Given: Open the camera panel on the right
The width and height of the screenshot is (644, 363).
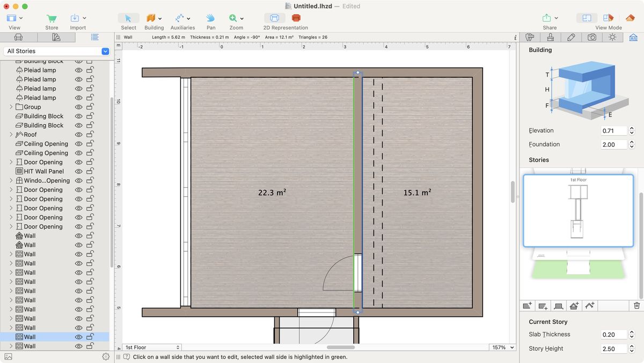Looking at the screenshot, I should (x=591, y=37).
